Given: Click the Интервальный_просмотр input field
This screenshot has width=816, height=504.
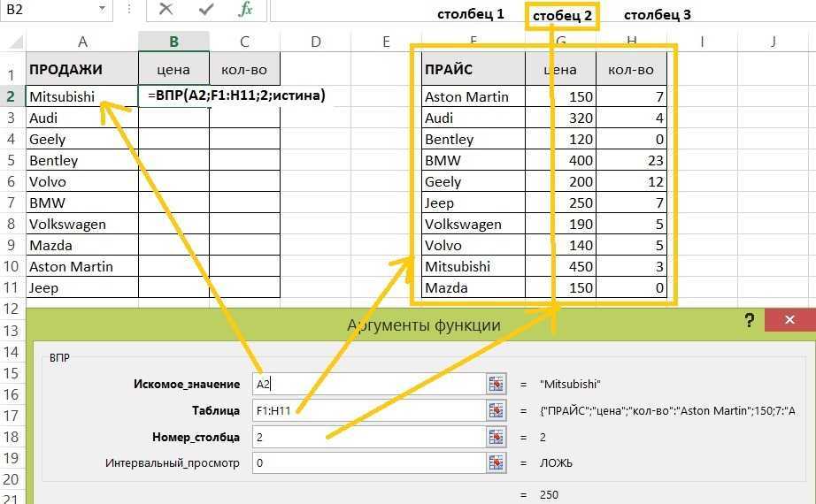Looking at the screenshot, I should (367, 462).
